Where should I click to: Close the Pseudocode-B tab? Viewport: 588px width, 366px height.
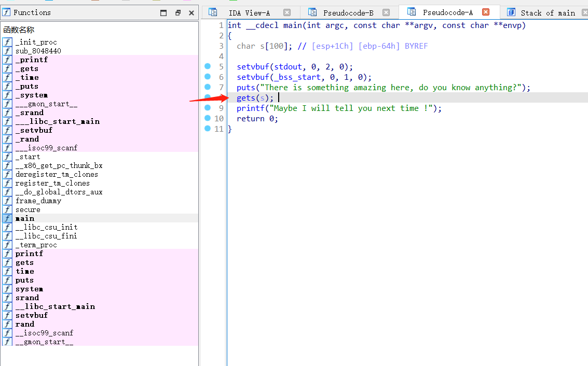[x=386, y=12]
